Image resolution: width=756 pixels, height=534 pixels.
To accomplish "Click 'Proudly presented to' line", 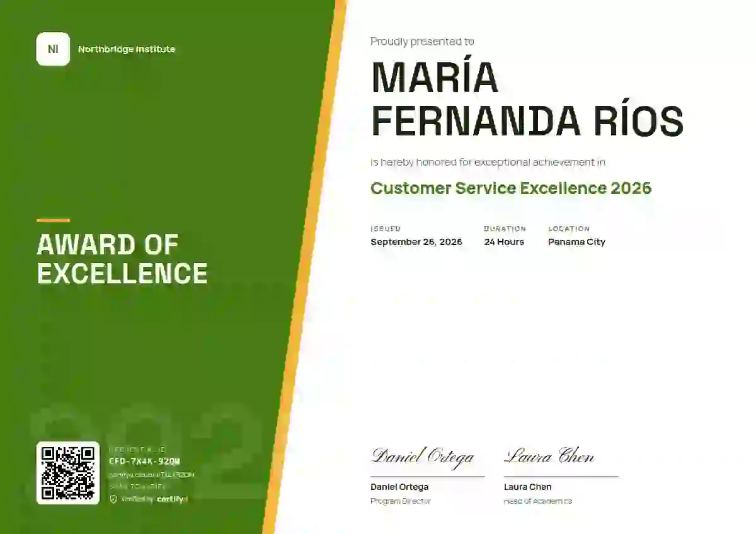I will 422,42.
